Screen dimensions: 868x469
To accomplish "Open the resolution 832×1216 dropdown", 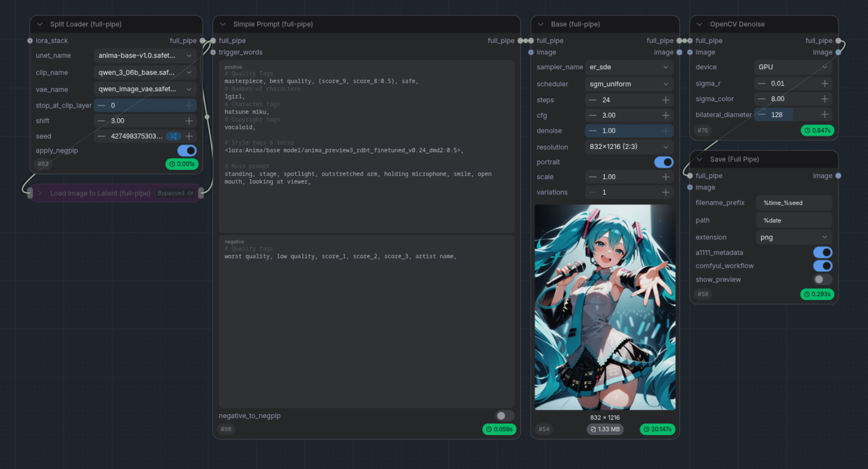I will 629,147.
